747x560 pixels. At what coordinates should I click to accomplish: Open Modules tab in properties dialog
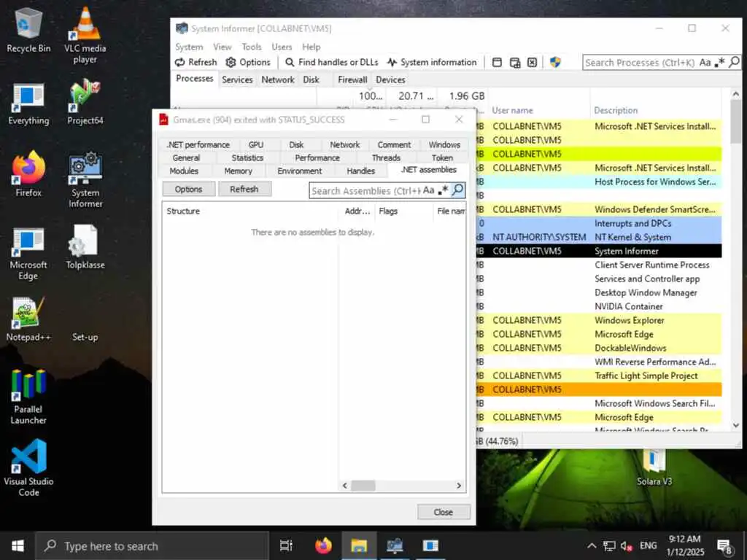[184, 171]
